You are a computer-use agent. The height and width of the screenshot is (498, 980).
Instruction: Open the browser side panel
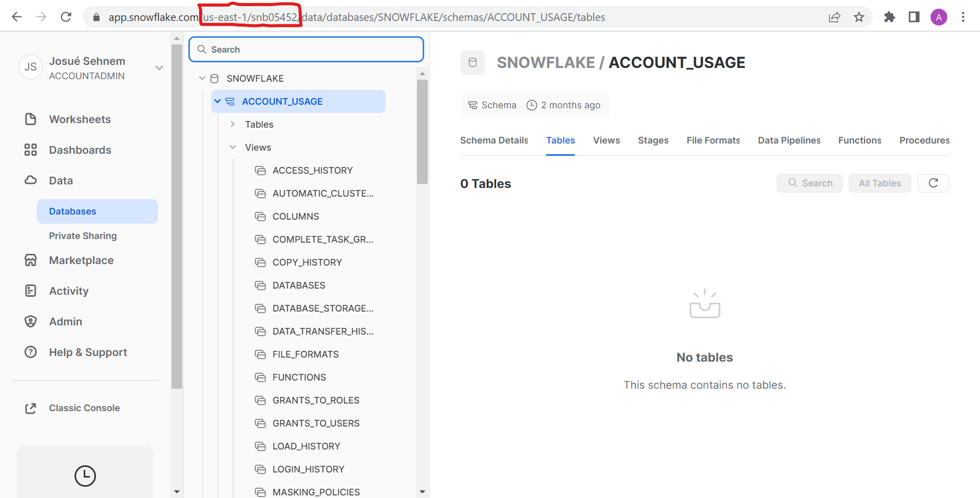coord(914,17)
